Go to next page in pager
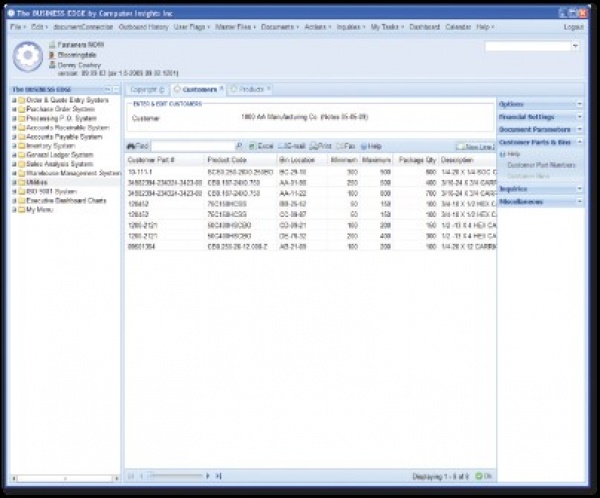 click(x=208, y=476)
